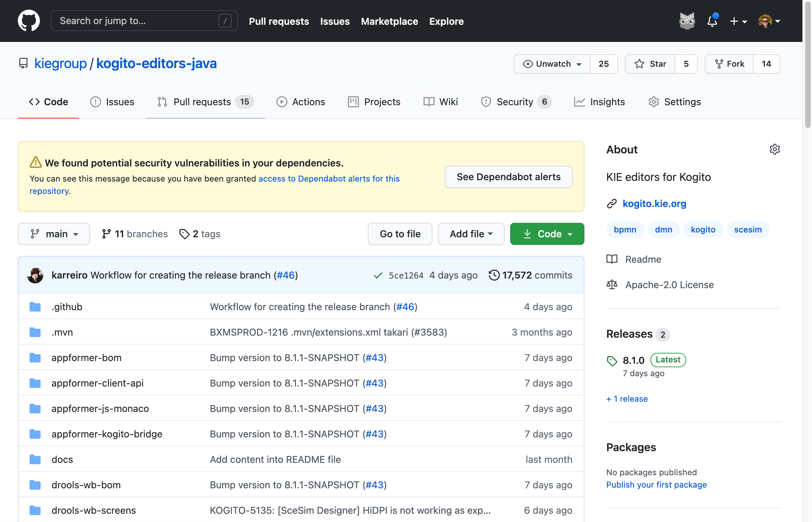The height and width of the screenshot is (522, 812).
Task: Click See Dependabot alerts button
Action: coord(508,177)
